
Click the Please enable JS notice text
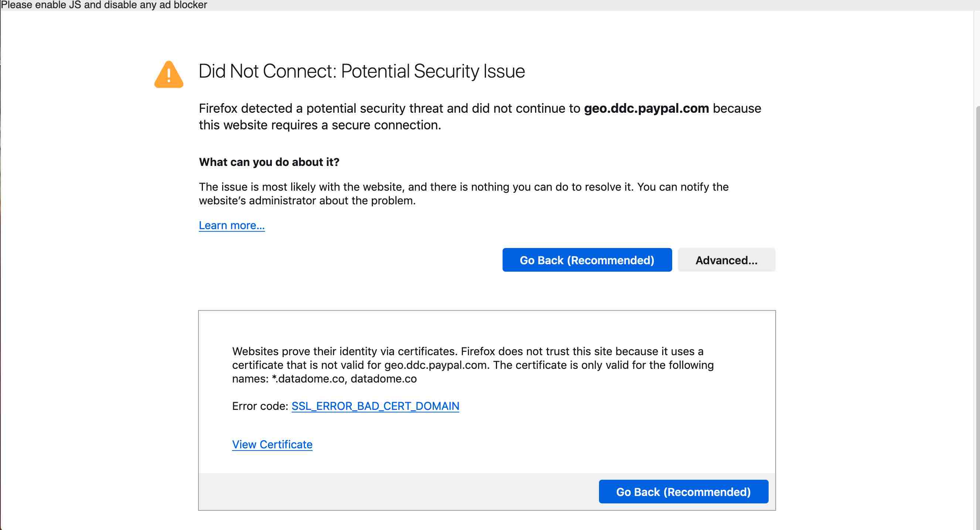click(x=104, y=5)
